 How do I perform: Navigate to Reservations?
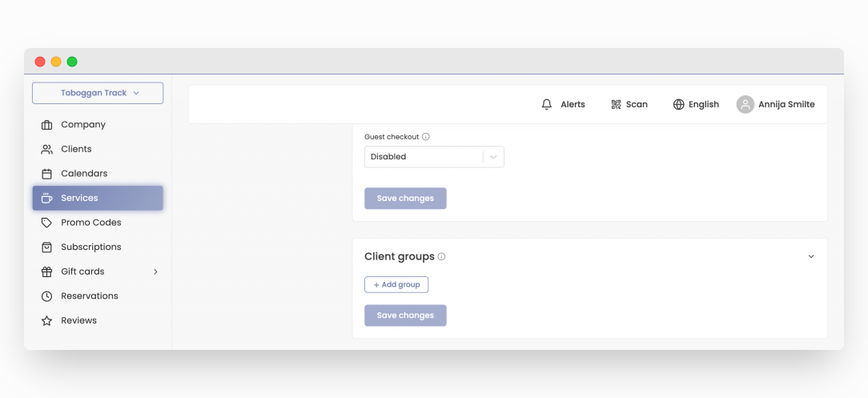(90, 295)
